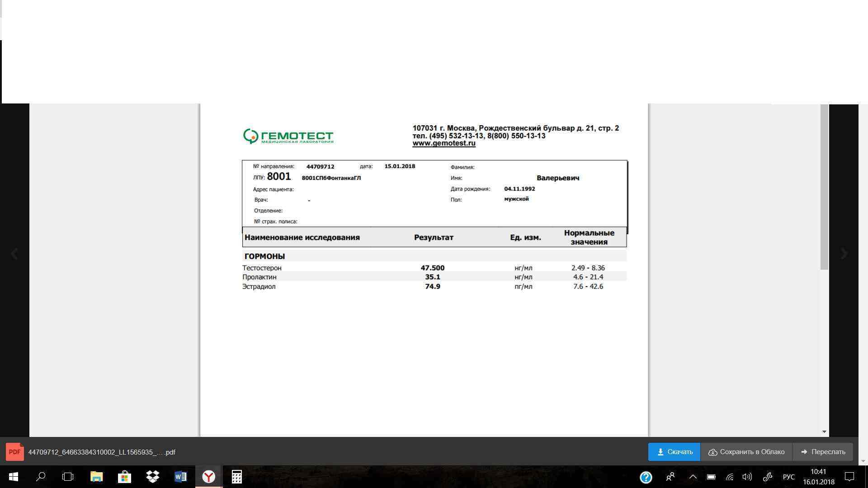Image resolution: width=868 pixels, height=488 pixels.
Task: Switch to Yandex Browser taskbar icon
Action: point(208,477)
